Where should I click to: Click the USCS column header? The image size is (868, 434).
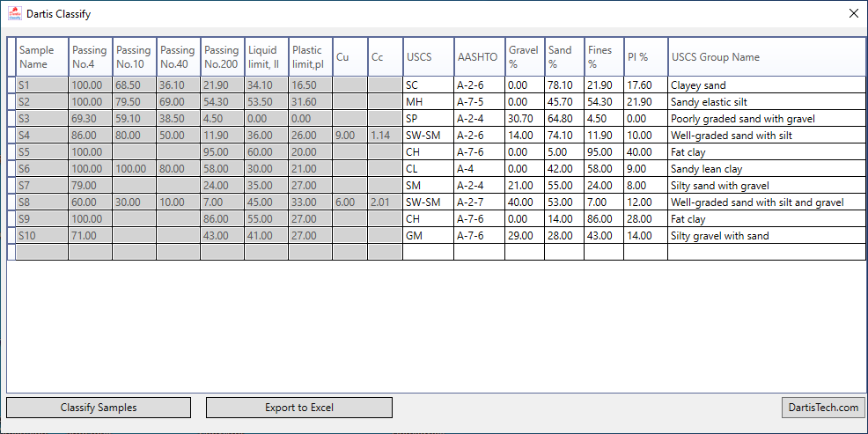coord(429,57)
